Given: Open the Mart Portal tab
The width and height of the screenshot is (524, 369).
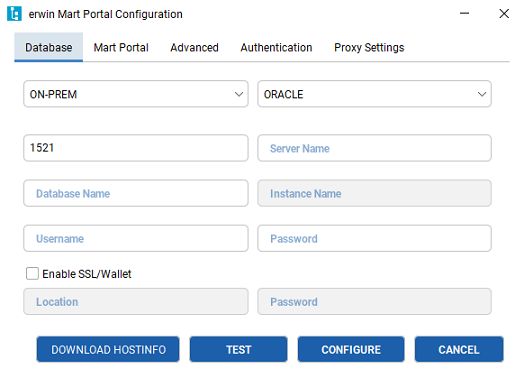Looking at the screenshot, I should pyautogui.click(x=121, y=47).
